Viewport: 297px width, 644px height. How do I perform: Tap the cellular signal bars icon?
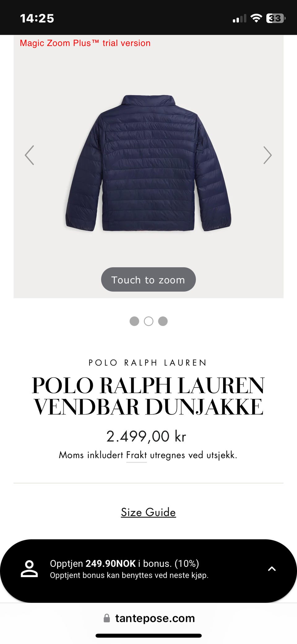click(x=239, y=19)
